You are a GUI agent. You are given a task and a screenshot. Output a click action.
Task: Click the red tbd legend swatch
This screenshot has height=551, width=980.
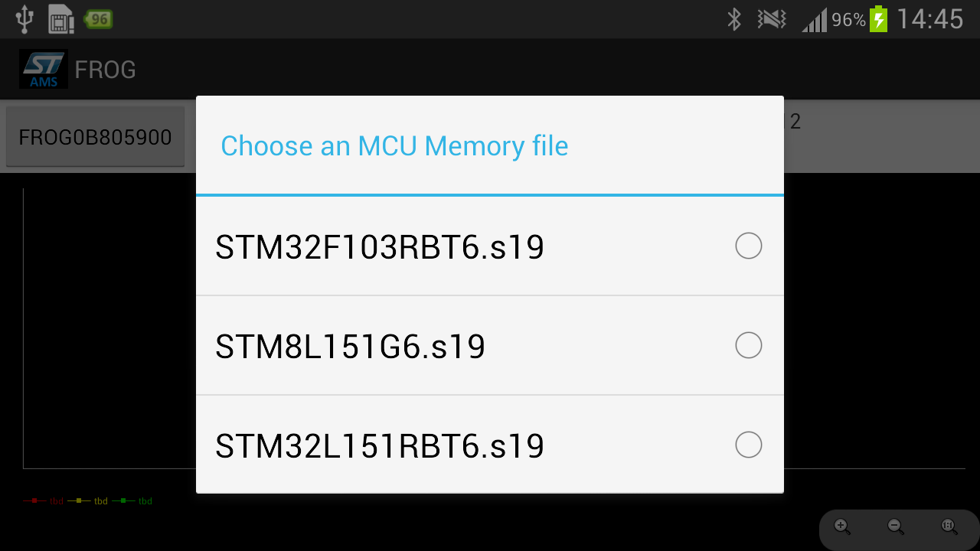pos(34,500)
